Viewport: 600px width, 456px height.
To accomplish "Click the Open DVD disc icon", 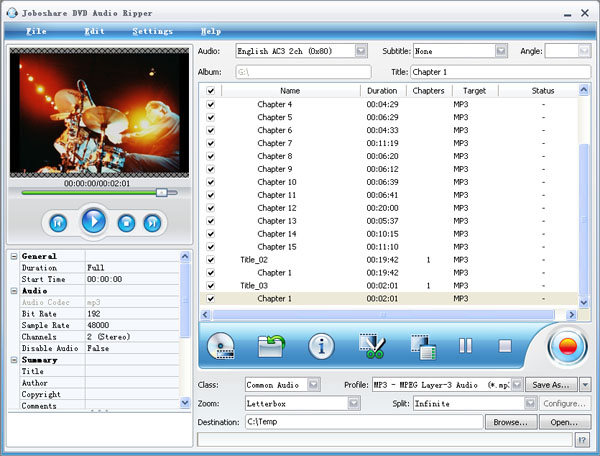I will pos(221,346).
